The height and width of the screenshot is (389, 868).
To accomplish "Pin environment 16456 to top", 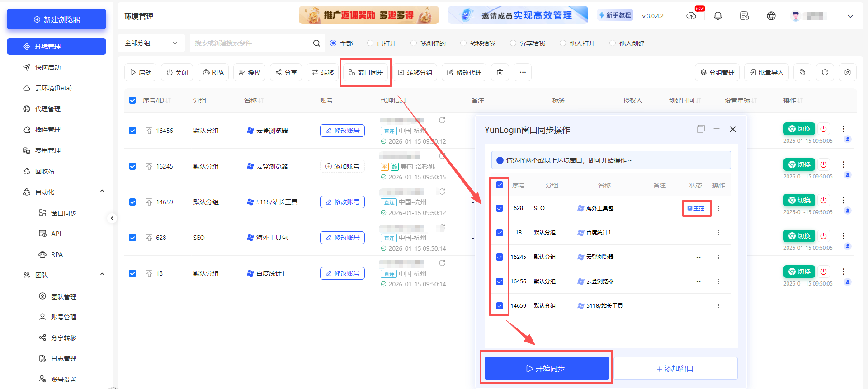I will pos(149,131).
